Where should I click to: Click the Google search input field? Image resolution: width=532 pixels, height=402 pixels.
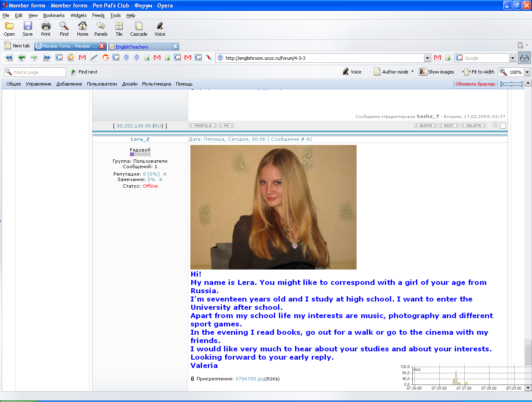485,58
